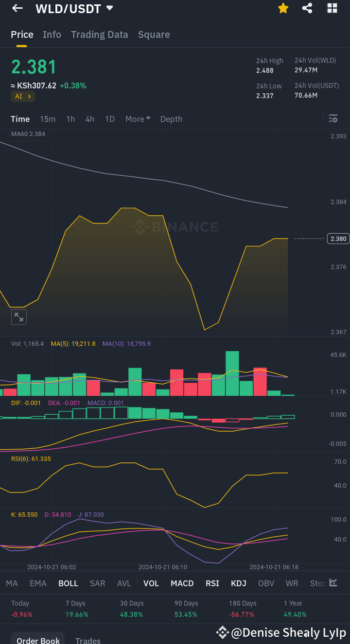Image resolution: width=350 pixels, height=644 pixels.
Task: Toggle the BOLL indicator
Action: 68,583
